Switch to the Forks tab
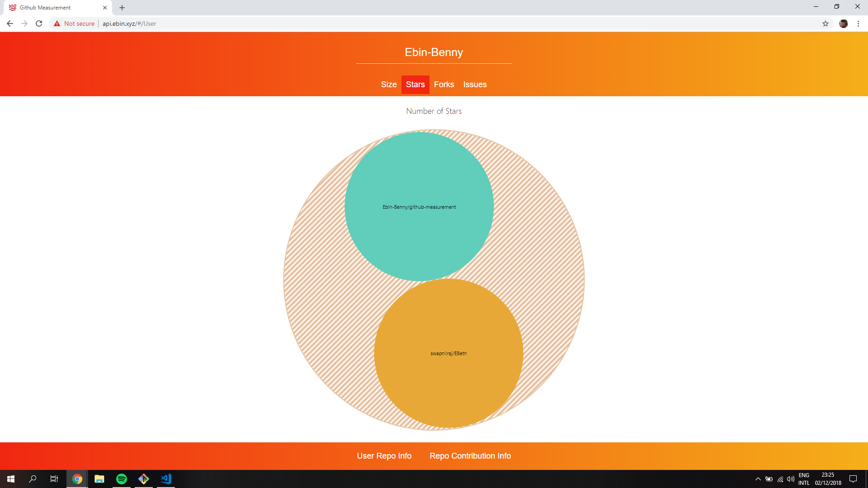Image resolution: width=868 pixels, height=488 pixels. 444,84
